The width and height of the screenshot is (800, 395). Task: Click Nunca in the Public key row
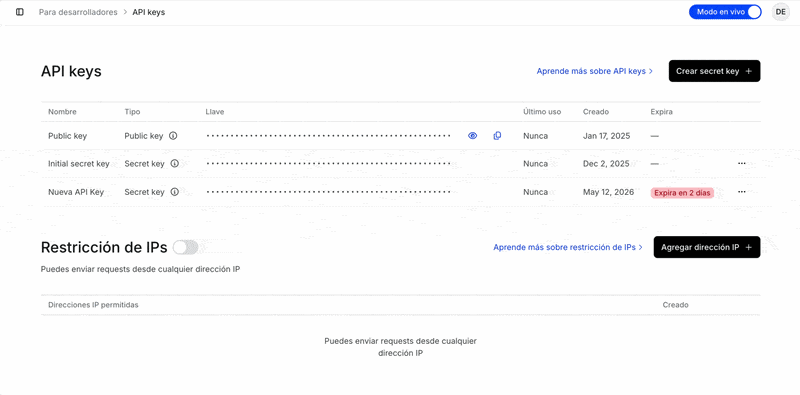coord(535,136)
